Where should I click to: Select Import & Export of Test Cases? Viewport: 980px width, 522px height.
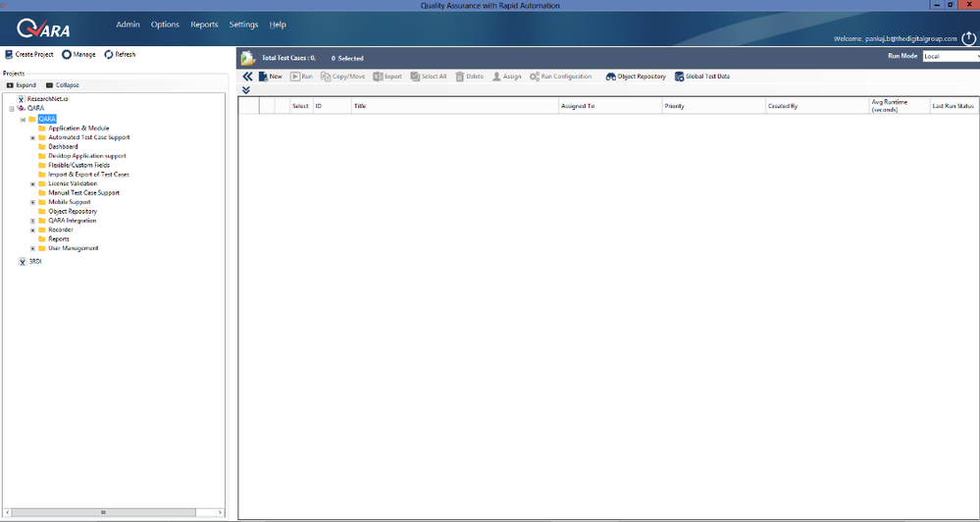pyautogui.click(x=88, y=175)
